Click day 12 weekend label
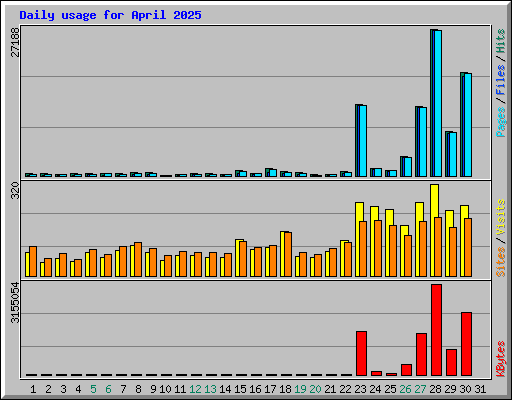Image resolution: width=512 pixels, height=400 pixels. 195,389
